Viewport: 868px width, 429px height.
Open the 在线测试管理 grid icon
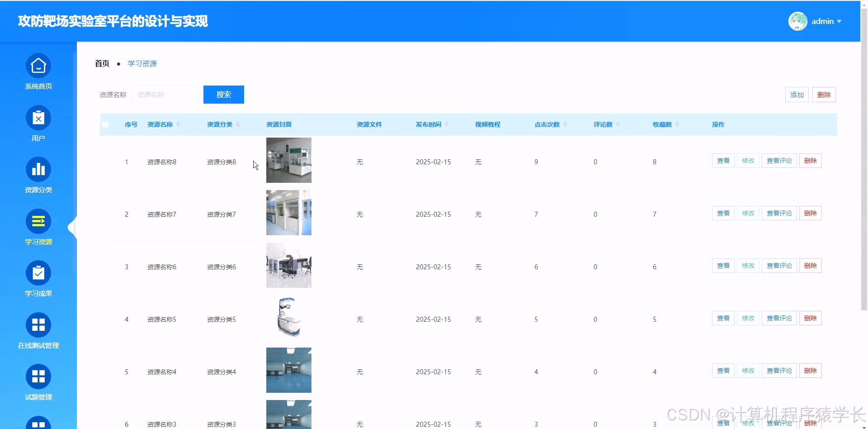pyautogui.click(x=38, y=325)
